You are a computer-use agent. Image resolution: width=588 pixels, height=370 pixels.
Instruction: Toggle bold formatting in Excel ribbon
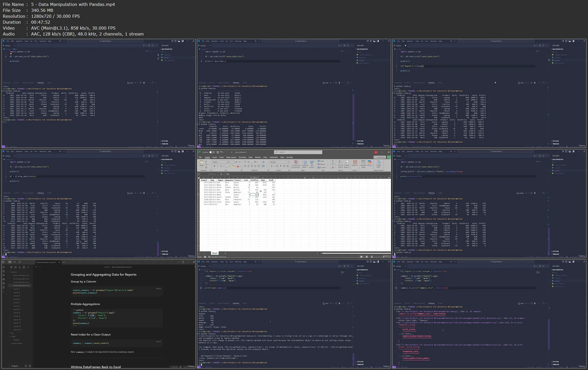pyautogui.click(x=214, y=166)
